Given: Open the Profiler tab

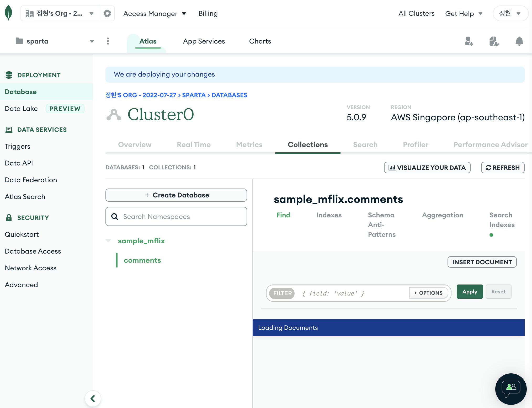Looking at the screenshot, I should pos(416,144).
